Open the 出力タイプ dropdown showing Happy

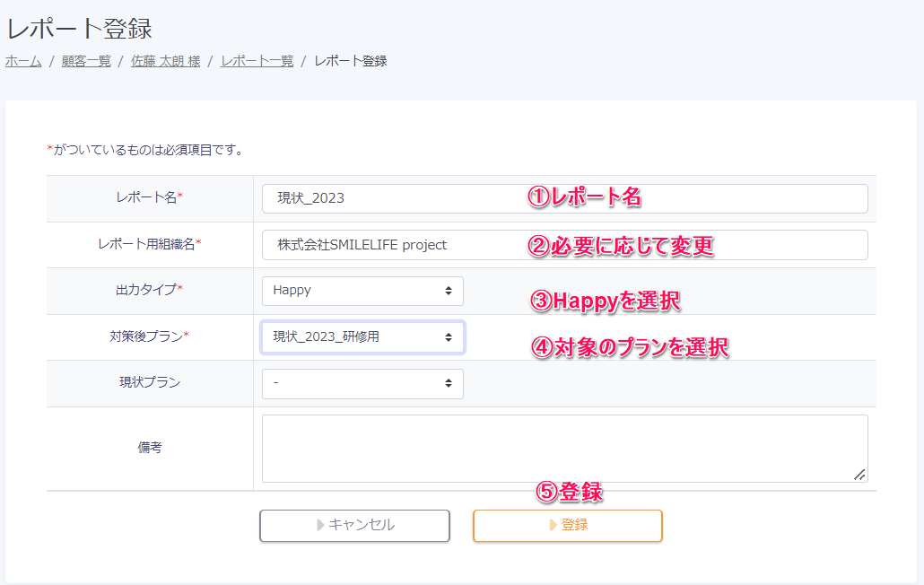tap(362, 291)
